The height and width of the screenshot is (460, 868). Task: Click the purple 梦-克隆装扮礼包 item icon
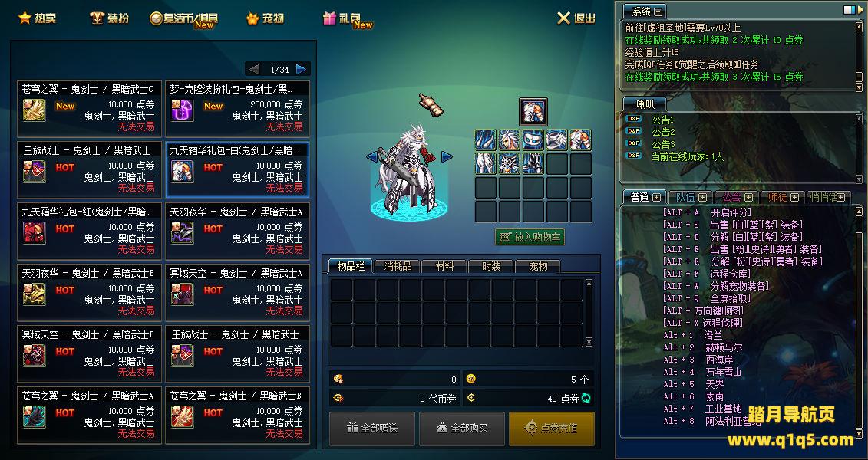click(x=182, y=110)
